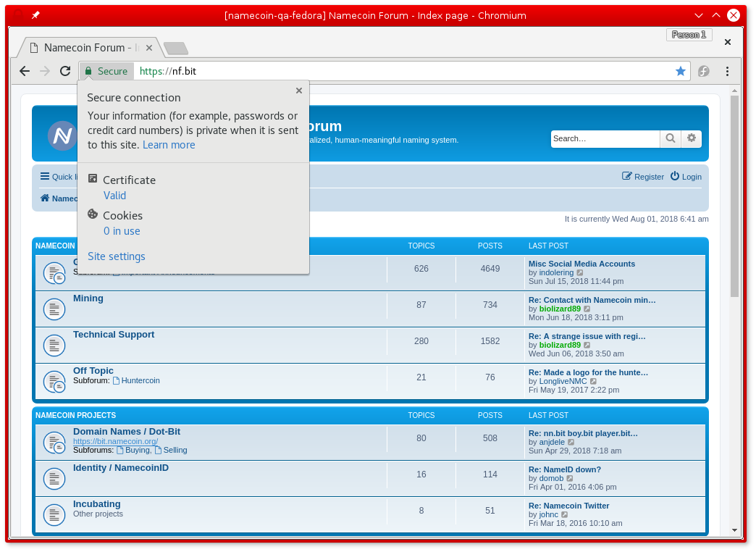Bookmark the page with the star icon
Viewport: 756px width, 552px height.
pos(680,71)
